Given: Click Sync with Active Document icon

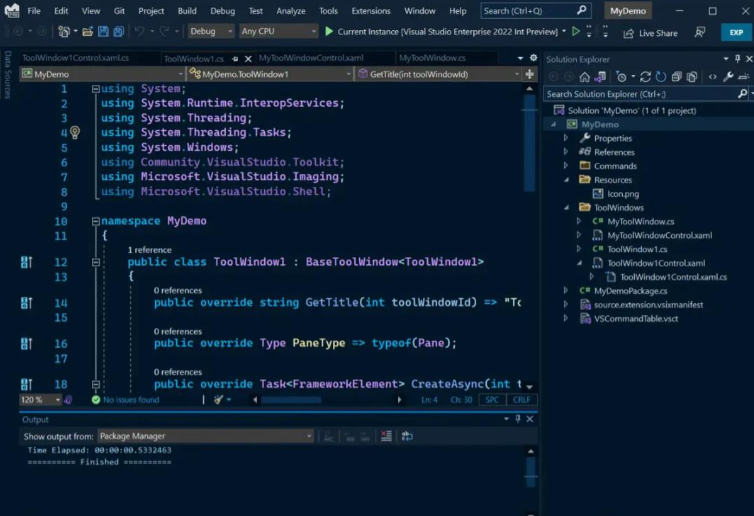Looking at the screenshot, I should pos(645,77).
